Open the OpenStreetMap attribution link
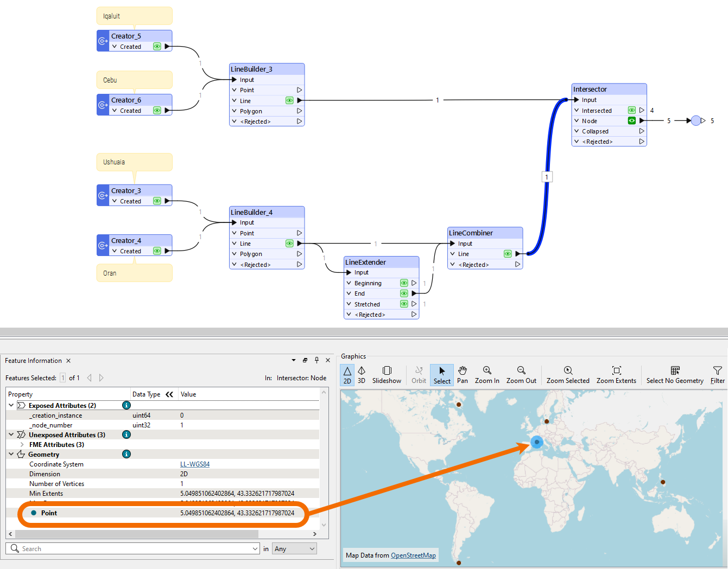The height and width of the screenshot is (569, 728). tap(413, 555)
